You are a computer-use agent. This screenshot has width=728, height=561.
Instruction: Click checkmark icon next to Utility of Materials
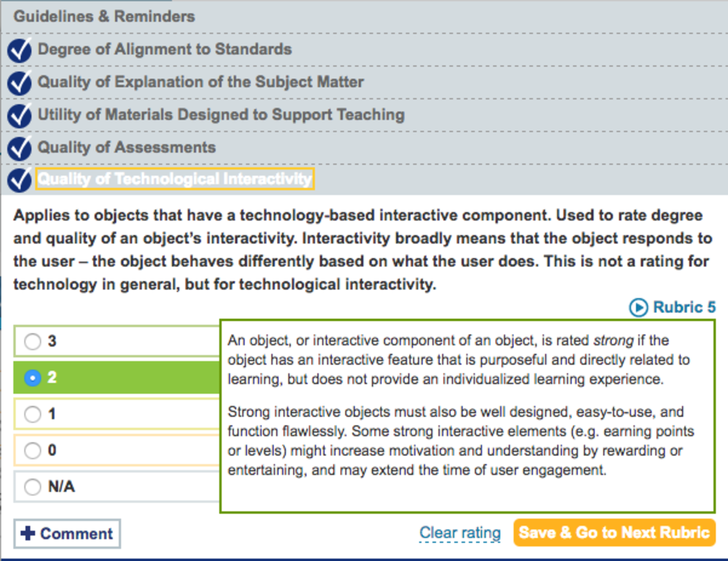(x=20, y=116)
